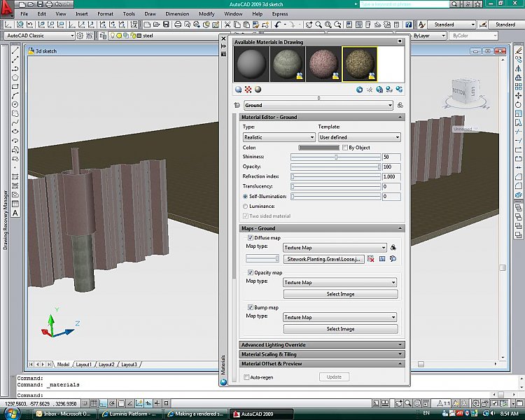Click the checkered swatch geometry icon
The image size is (525, 420).
coord(248,90)
